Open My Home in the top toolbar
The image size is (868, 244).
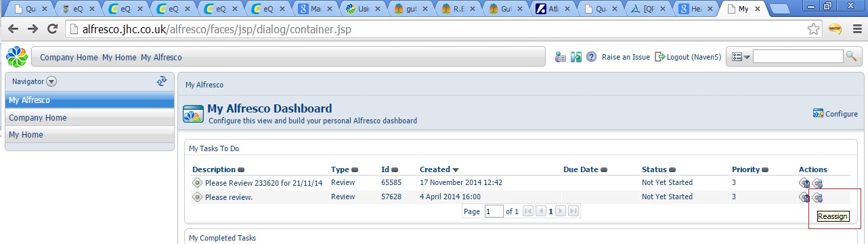[x=119, y=58]
